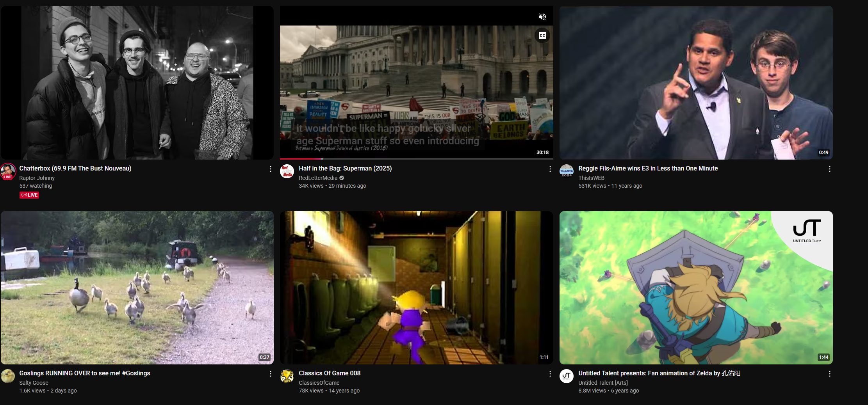Image resolution: width=868 pixels, height=405 pixels.
Task: Open the Classics Of Game 008 thumbnail
Action: point(417,288)
